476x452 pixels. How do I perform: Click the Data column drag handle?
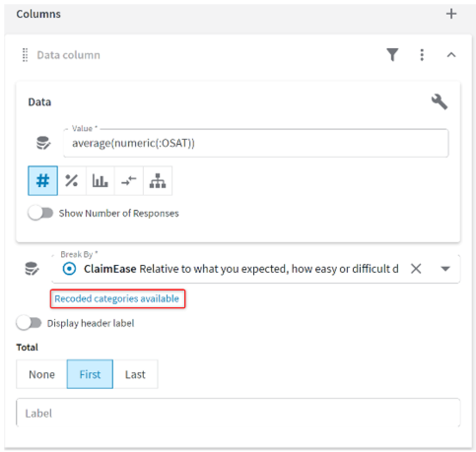pyautogui.click(x=25, y=55)
